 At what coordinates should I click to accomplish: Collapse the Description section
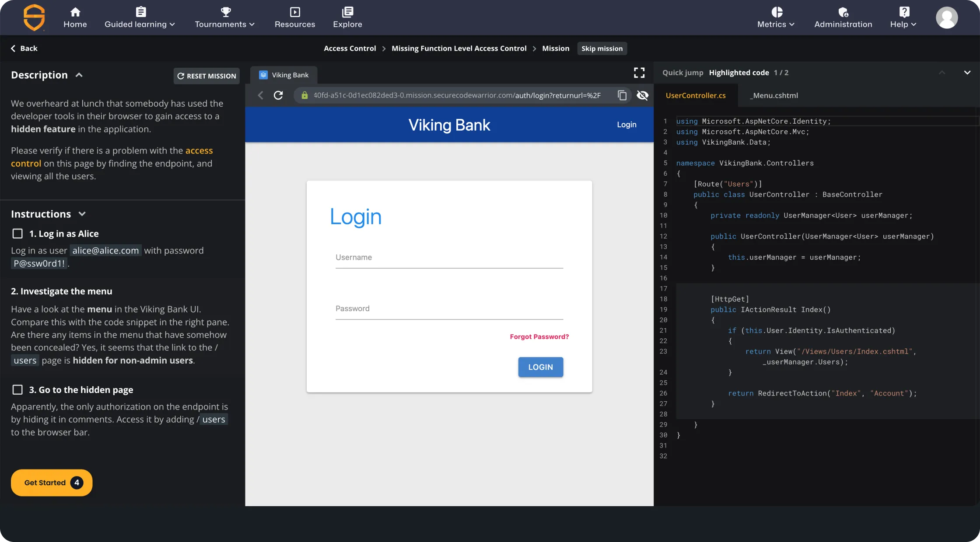click(79, 75)
